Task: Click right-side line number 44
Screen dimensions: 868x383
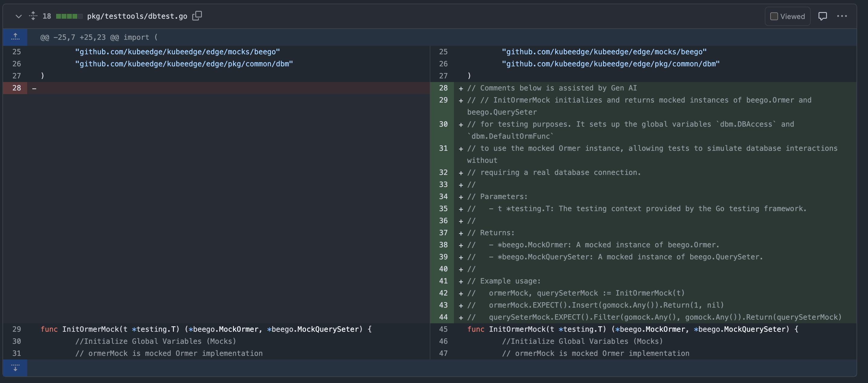Action: 443,317
